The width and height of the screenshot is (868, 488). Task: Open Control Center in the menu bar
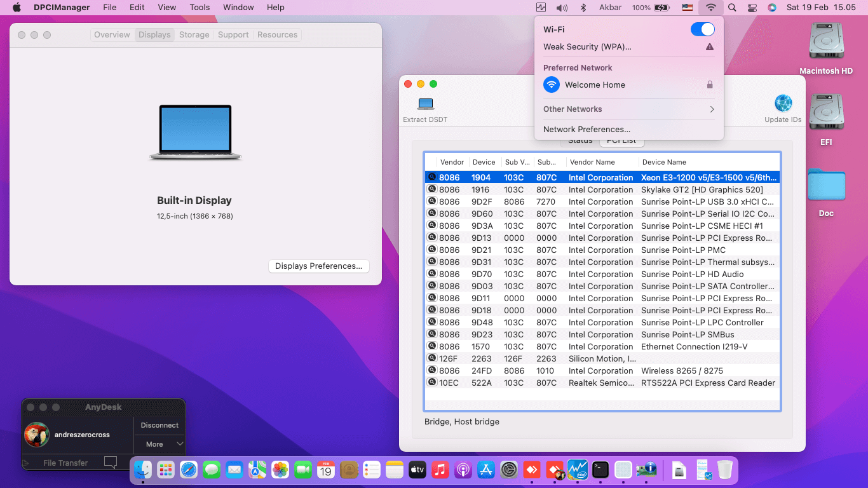752,8
